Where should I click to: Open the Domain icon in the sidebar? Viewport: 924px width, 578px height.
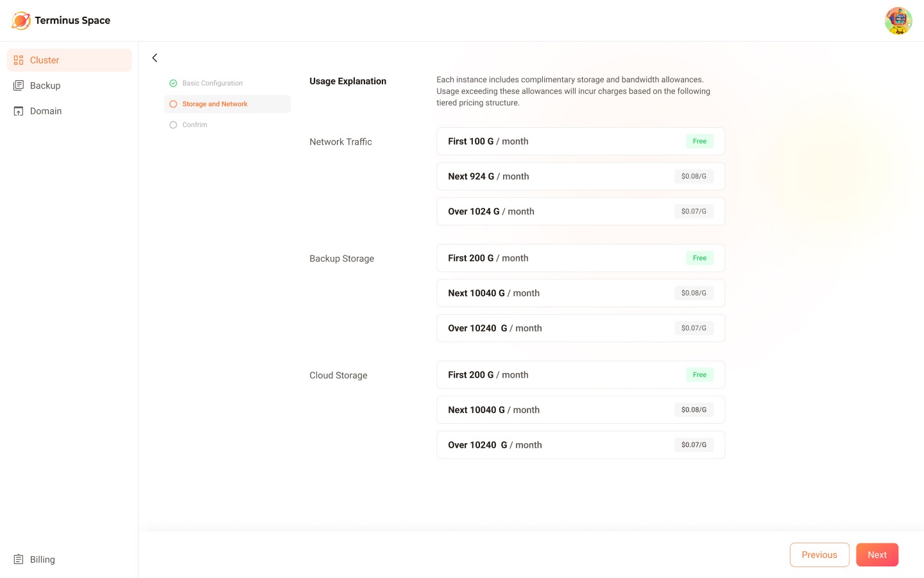(x=19, y=110)
